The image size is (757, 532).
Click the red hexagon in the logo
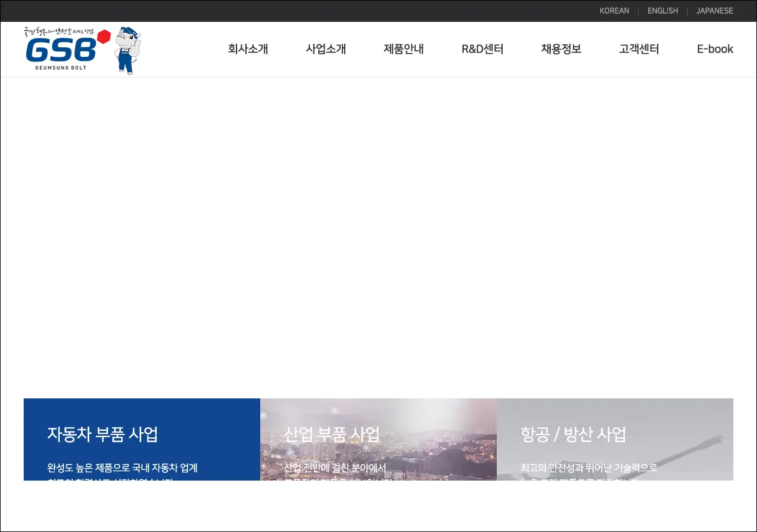[x=104, y=37]
